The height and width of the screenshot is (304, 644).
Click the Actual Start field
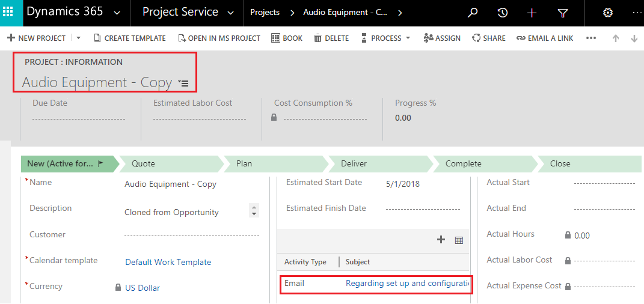click(x=604, y=183)
